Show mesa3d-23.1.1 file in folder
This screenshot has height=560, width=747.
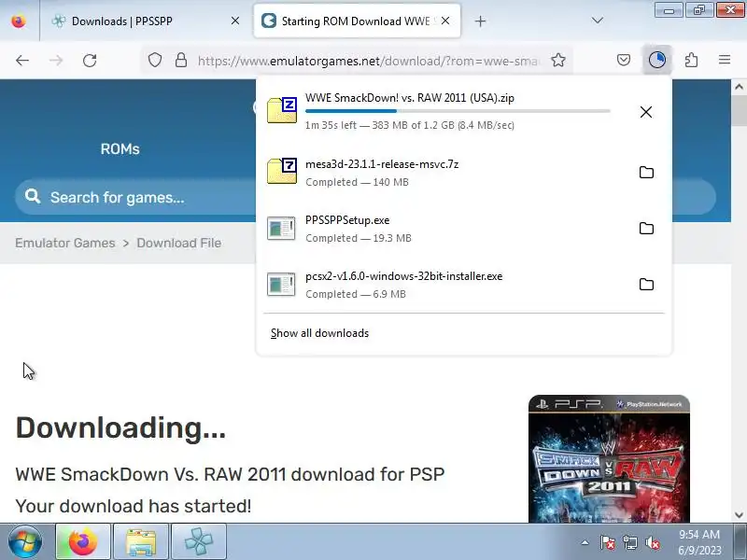646,173
